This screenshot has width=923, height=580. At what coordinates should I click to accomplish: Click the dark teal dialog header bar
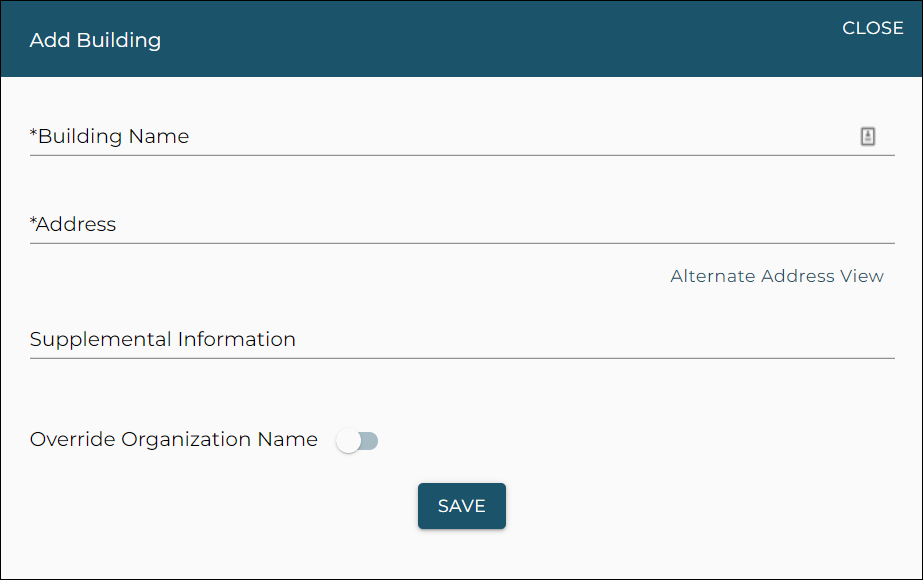[x=500, y=40]
